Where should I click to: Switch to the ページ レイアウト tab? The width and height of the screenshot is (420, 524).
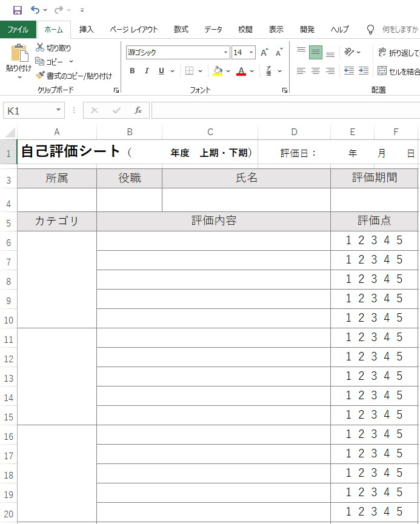click(x=134, y=30)
